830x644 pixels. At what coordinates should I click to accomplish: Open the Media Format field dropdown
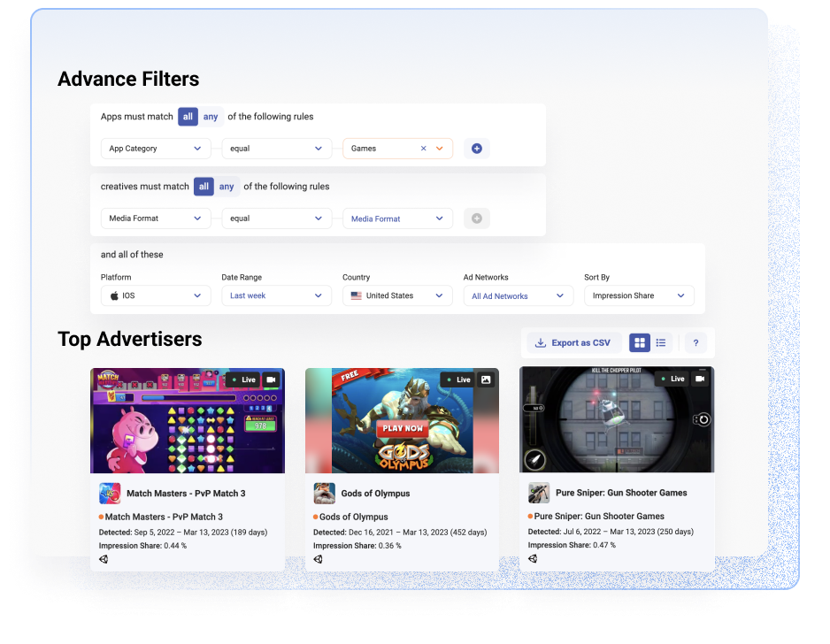[x=156, y=218]
